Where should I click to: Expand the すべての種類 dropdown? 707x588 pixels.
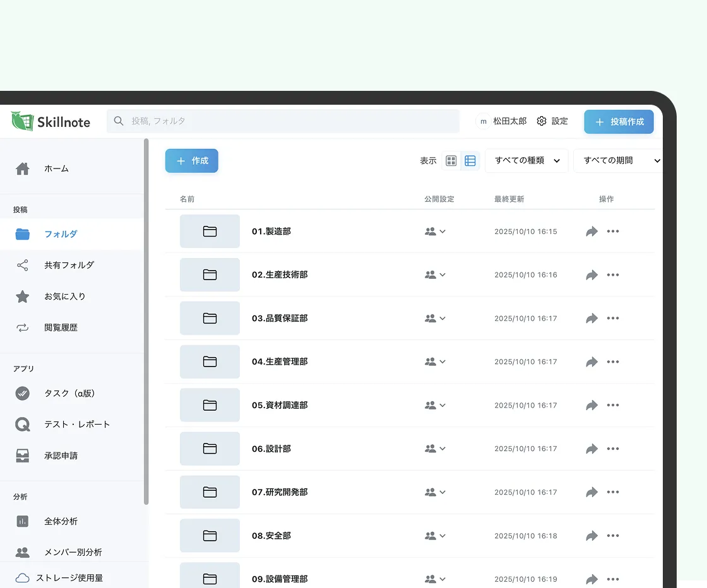tap(526, 161)
